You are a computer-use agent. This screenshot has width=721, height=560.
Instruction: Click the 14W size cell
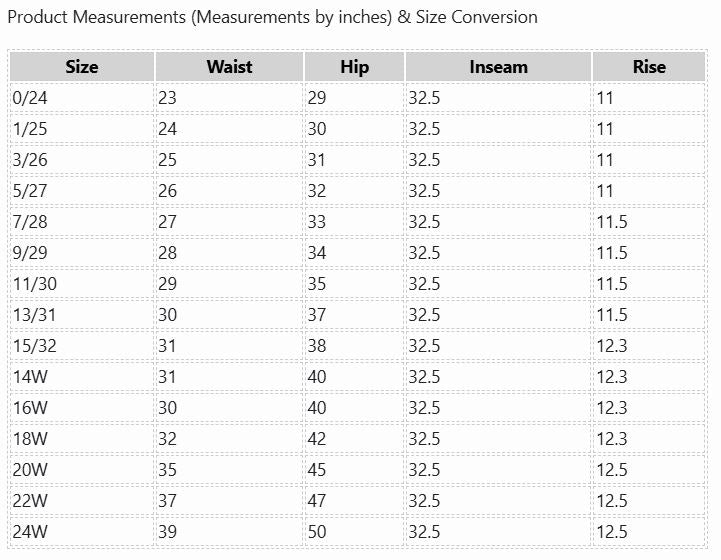click(x=30, y=377)
